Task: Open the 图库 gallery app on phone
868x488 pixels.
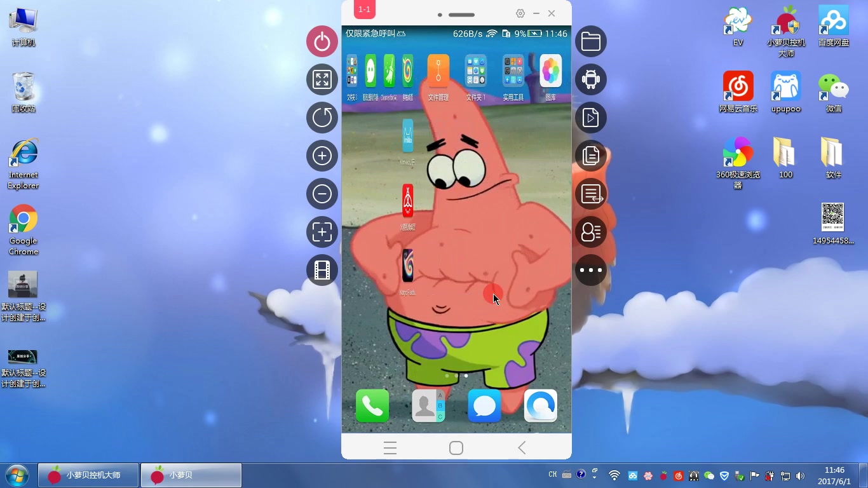Action: coord(551,77)
